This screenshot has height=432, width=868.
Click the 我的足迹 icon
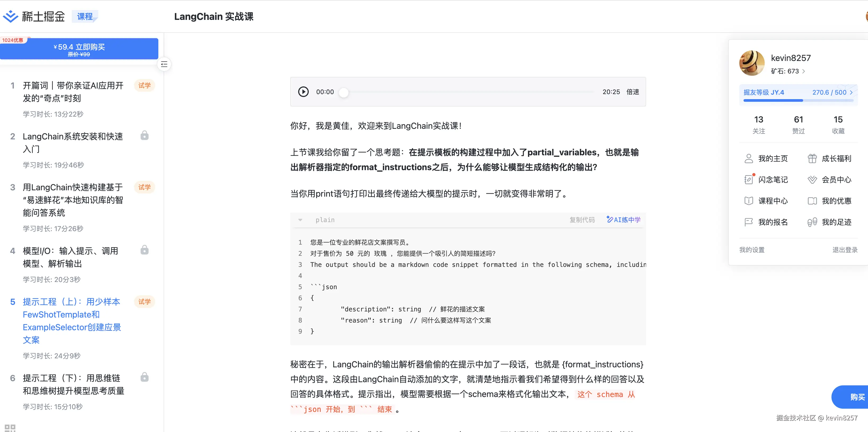[812, 222]
